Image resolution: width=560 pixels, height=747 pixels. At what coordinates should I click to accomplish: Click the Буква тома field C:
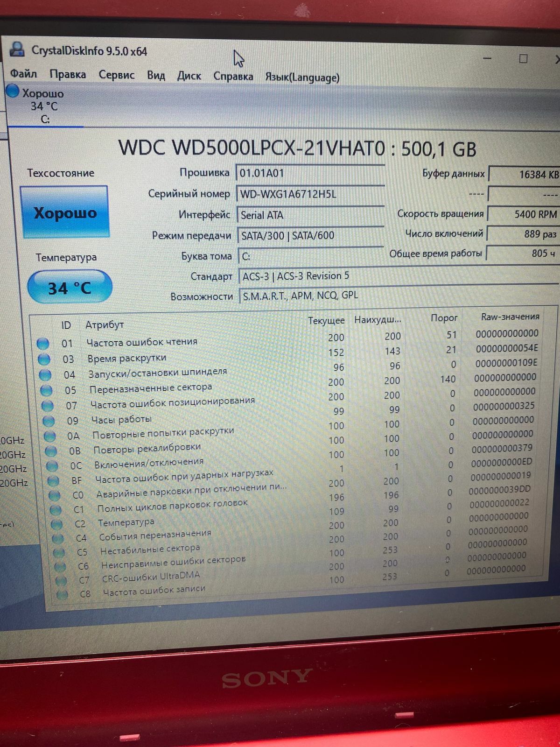click(311, 256)
